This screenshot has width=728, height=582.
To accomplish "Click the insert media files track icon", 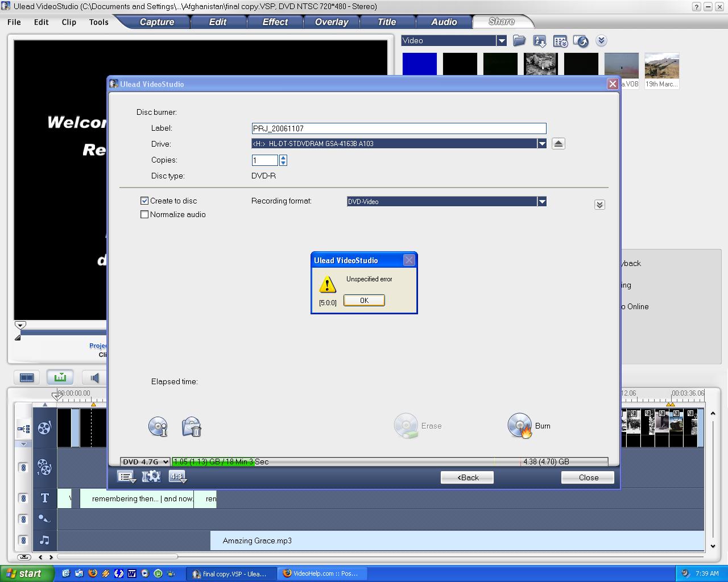I will point(23,428).
